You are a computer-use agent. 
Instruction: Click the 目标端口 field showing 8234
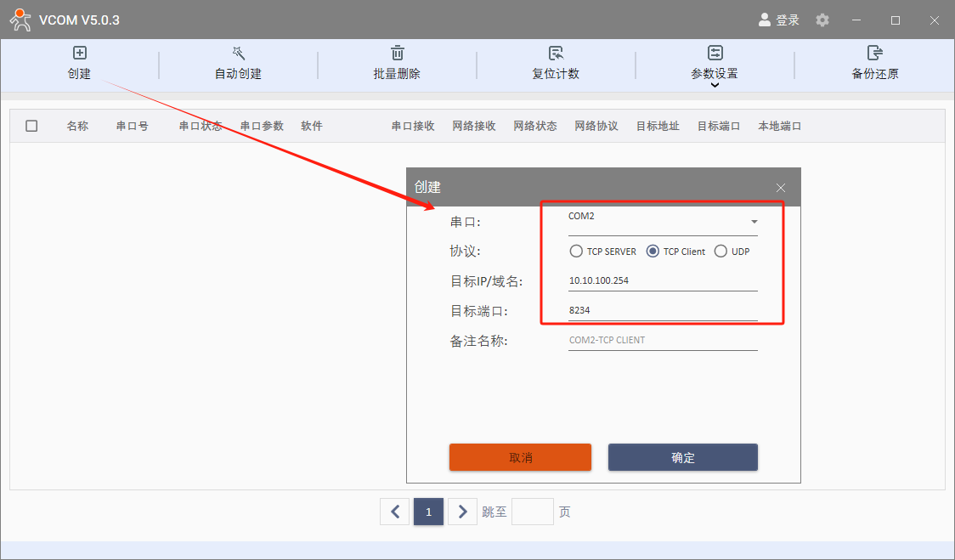tap(662, 311)
